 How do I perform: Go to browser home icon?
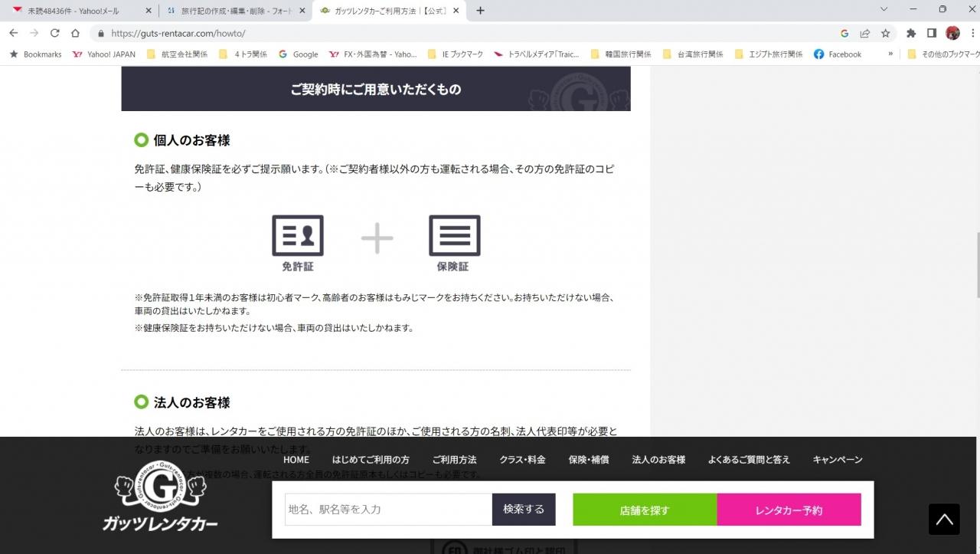point(75,33)
